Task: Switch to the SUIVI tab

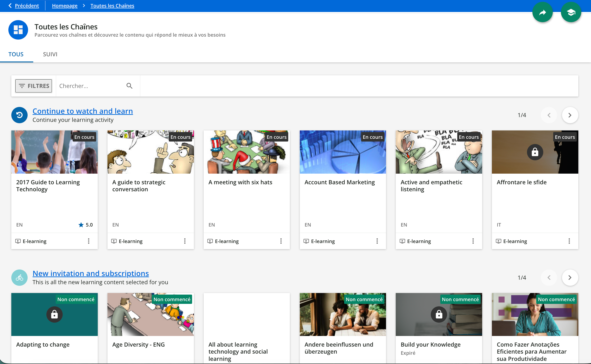Action: (x=50, y=54)
